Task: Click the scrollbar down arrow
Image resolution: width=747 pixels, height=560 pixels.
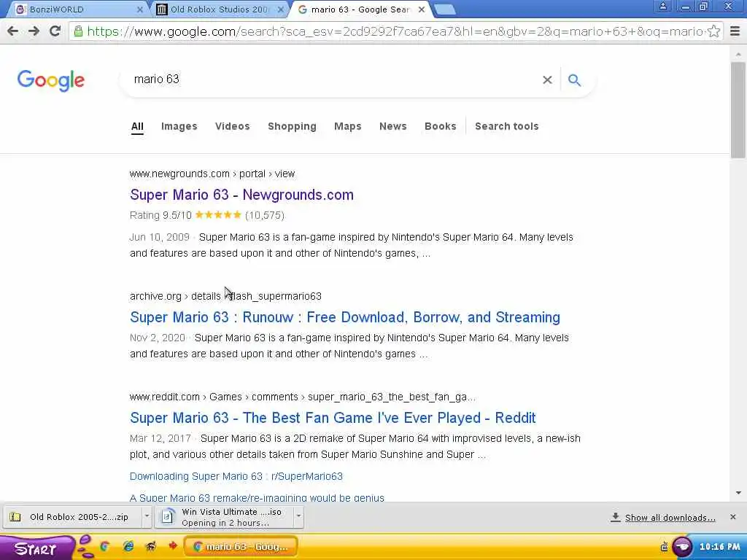Action: coord(738,493)
